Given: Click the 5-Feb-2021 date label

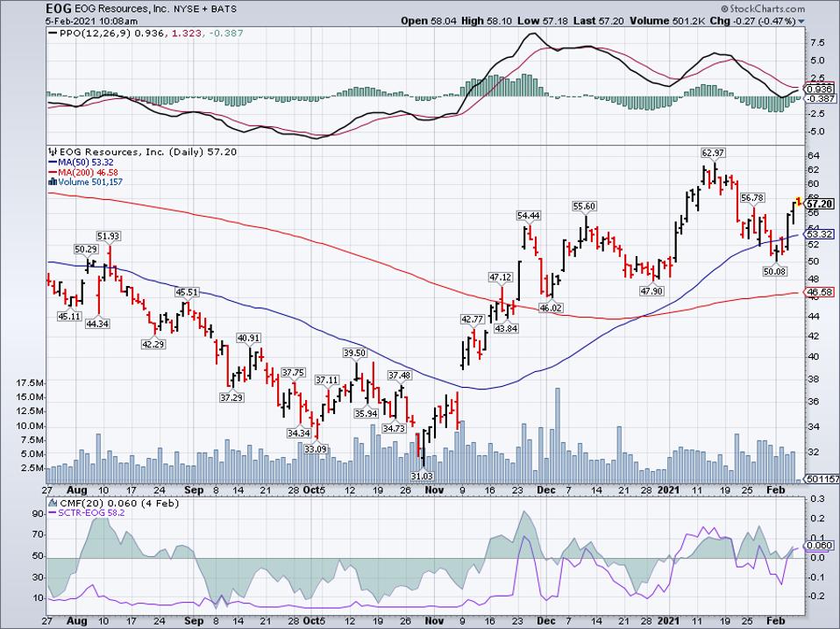Looking at the screenshot, I should coord(72,20).
